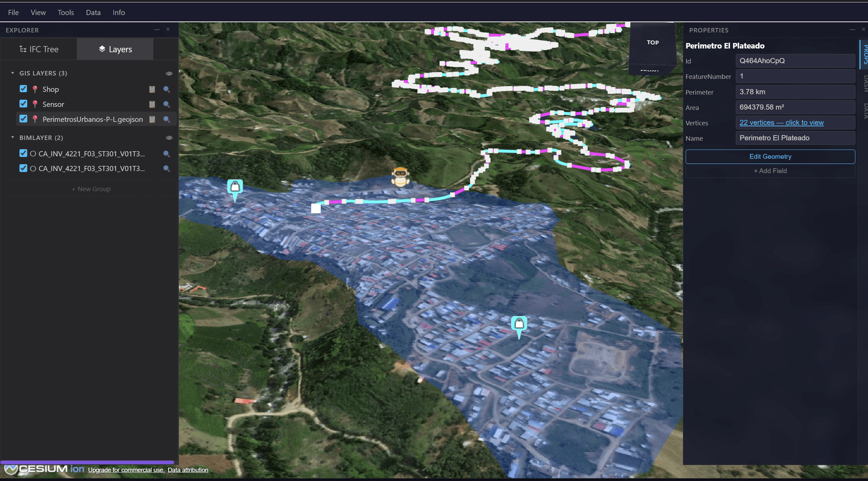Close the Explorer panel
Screen dimensions: 868x481
pos(168,30)
